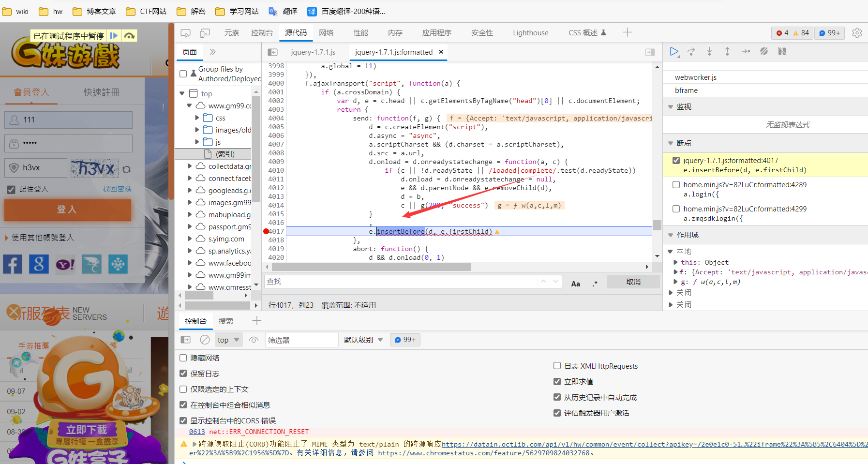
Task: Hide the navigator sidebar icon
Action: coord(272,52)
